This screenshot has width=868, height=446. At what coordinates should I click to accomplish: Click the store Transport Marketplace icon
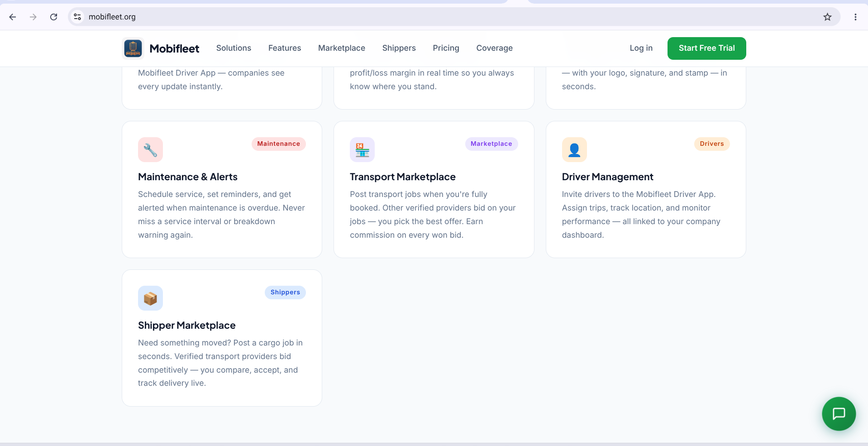362,149
